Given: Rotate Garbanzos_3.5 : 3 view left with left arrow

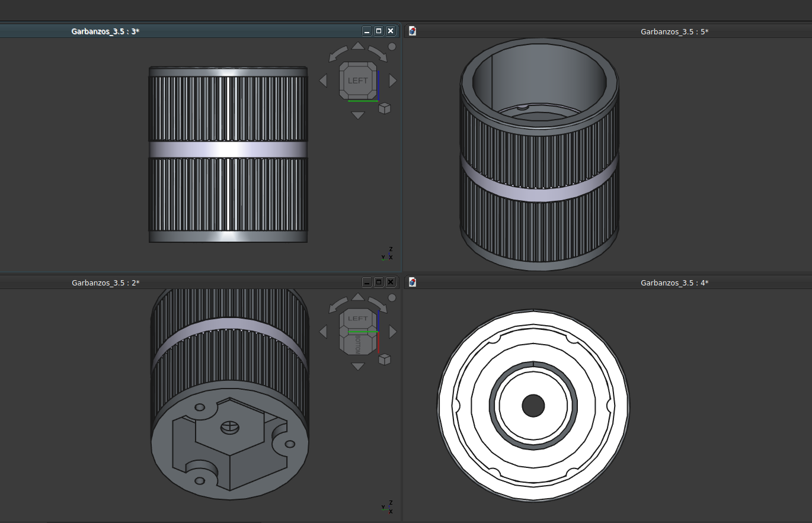Looking at the screenshot, I should pyautogui.click(x=323, y=80).
